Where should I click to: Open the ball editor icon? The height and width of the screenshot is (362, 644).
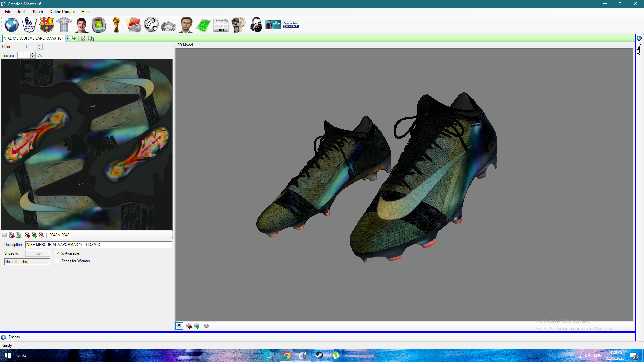click(x=151, y=25)
